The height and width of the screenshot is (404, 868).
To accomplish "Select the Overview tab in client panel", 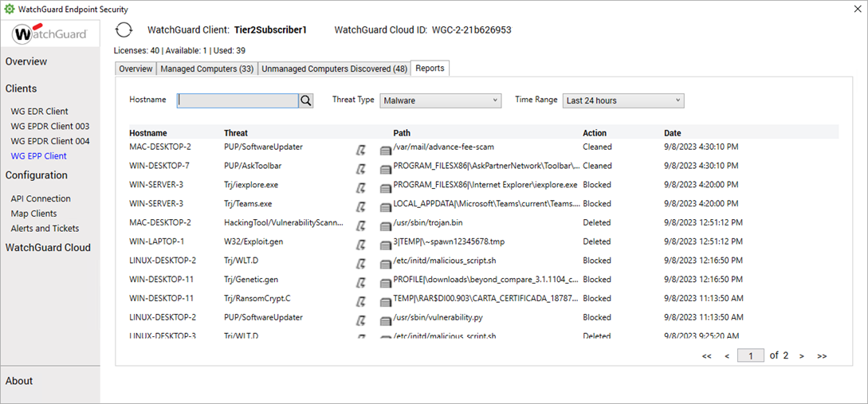I will click(x=136, y=69).
